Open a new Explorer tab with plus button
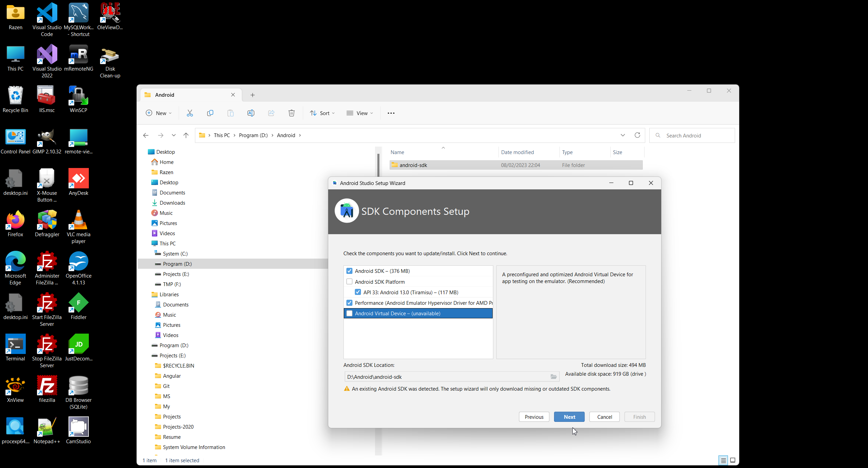 [253, 95]
